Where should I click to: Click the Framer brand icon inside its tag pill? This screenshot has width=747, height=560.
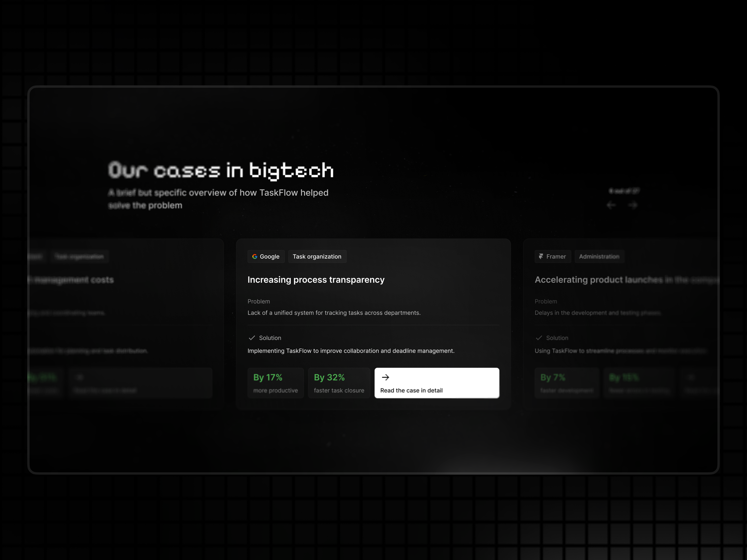(541, 256)
